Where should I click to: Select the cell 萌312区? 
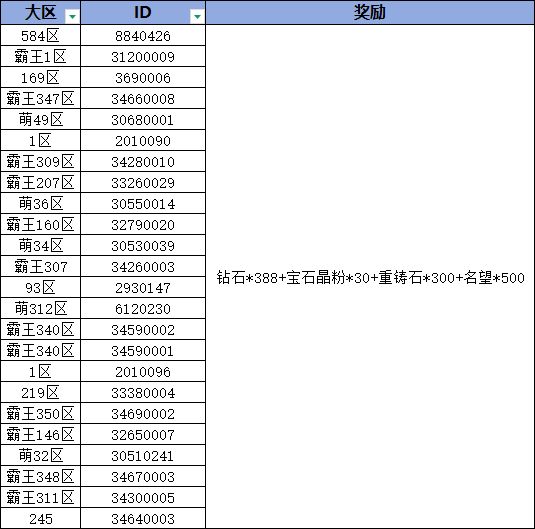[x=41, y=308]
